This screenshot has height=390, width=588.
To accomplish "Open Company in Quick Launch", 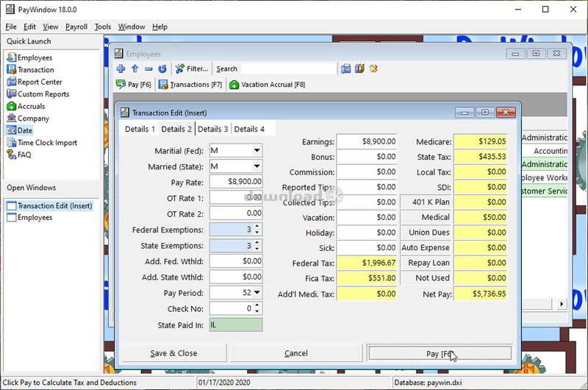I will 28,118.
